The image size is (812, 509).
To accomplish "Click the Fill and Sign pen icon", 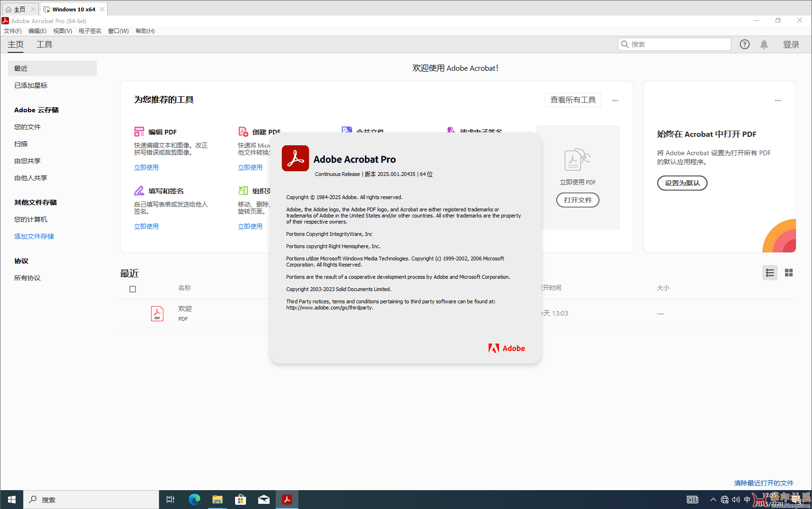I will tap(139, 191).
